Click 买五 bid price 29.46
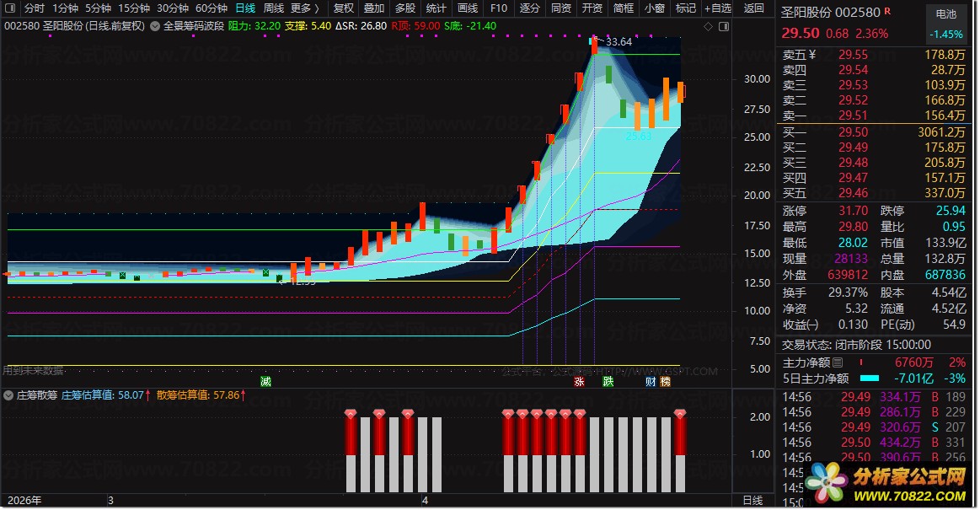Viewport: 980px width, 510px height. pos(853,193)
